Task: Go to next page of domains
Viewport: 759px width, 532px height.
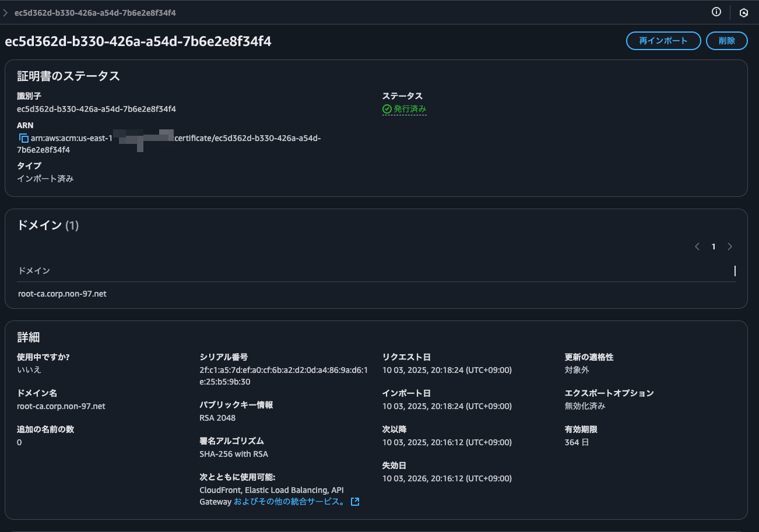Action: [x=730, y=246]
